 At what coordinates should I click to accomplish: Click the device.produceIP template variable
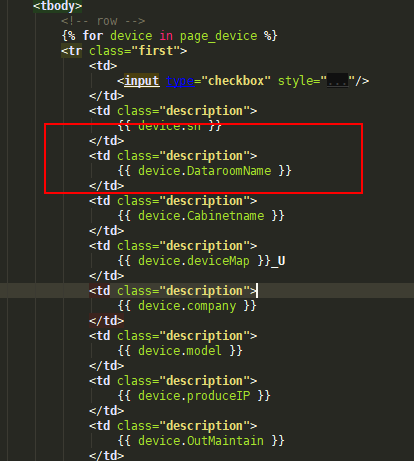(194, 396)
